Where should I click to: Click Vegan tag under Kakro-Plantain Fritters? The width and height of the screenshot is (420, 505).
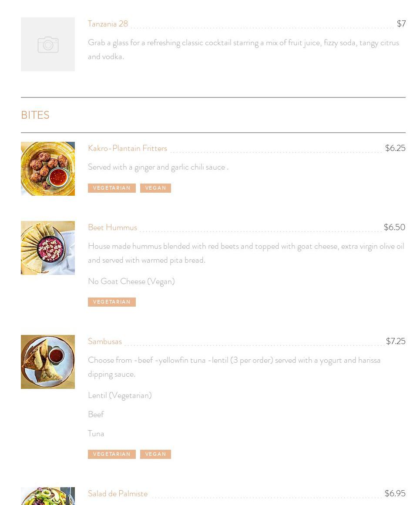tap(155, 188)
